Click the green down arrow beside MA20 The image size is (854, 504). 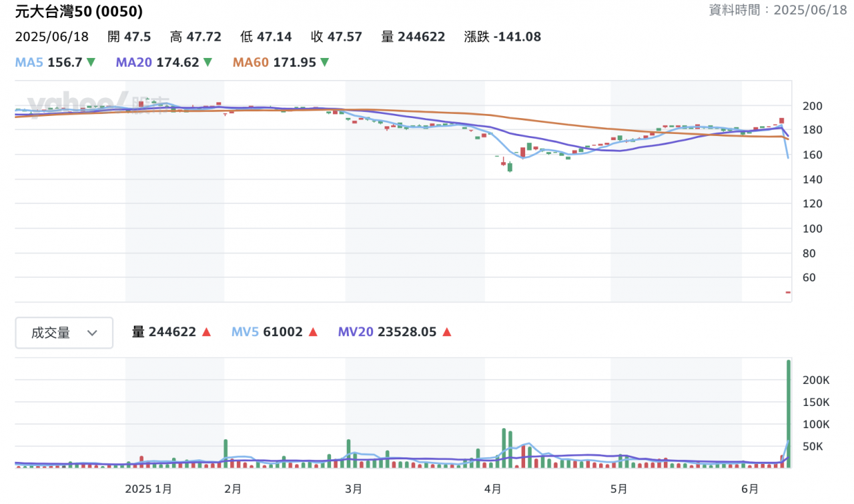pyautogui.click(x=207, y=63)
